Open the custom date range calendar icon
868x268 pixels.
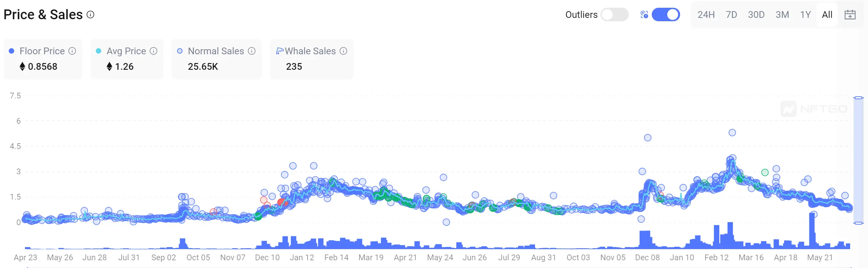coord(850,15)
